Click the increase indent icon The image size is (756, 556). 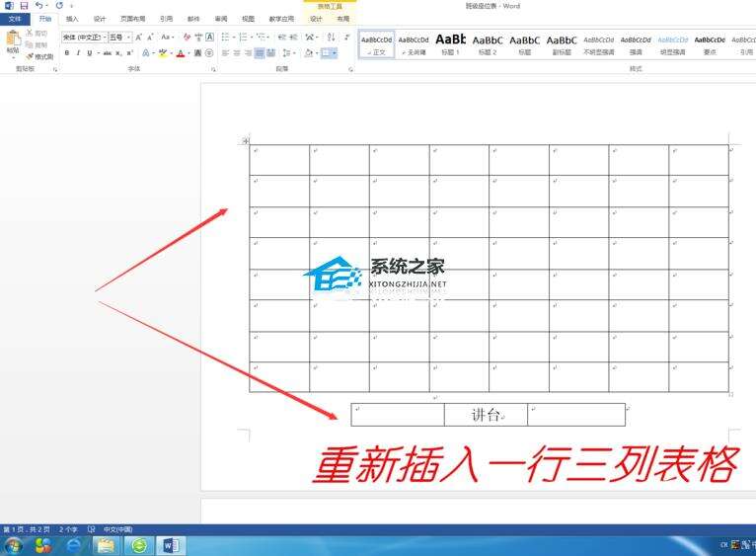coord(294,38)
